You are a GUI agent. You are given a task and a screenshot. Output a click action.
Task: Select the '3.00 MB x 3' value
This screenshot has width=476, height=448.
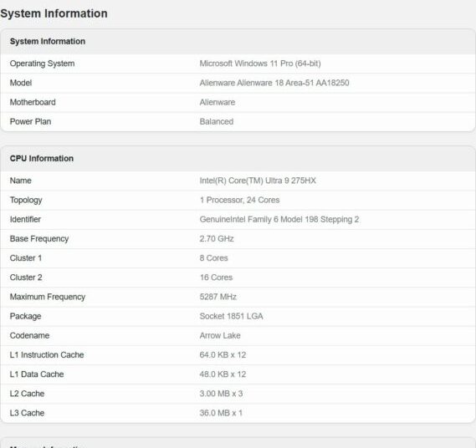click(x=221, y=394)
